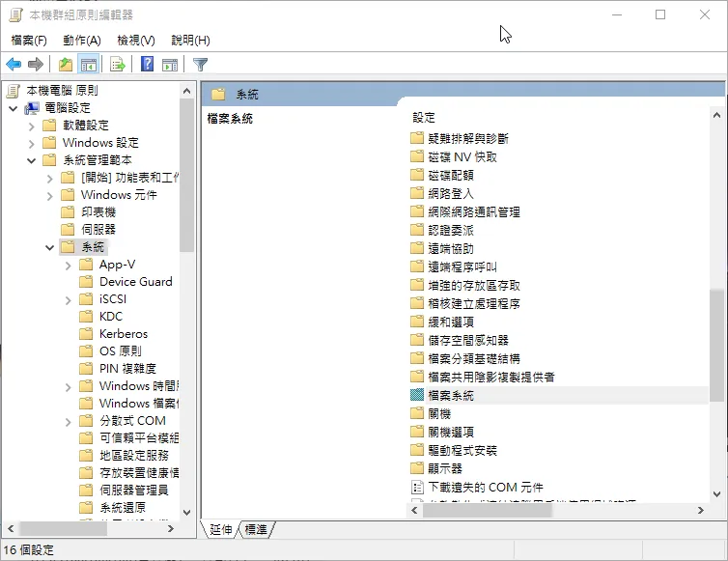This screenshot has width=728, height=561.
Task: Open the 檢視(V) menu
Action: [x=136, y=41]
